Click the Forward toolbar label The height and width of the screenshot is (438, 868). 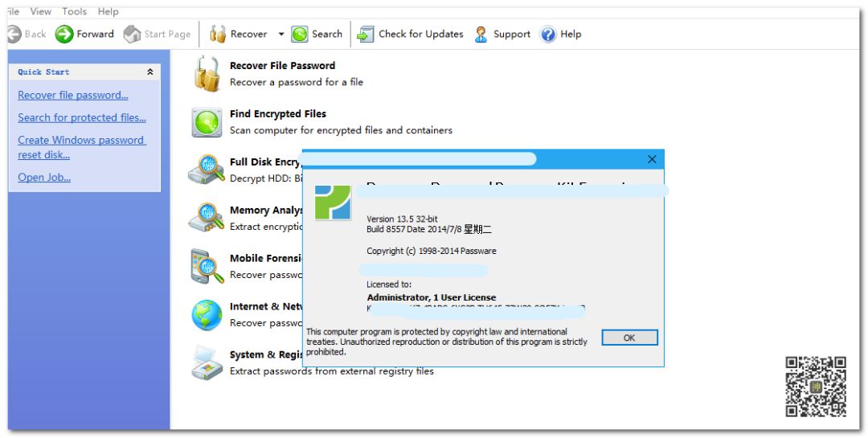tap(95, 35)
